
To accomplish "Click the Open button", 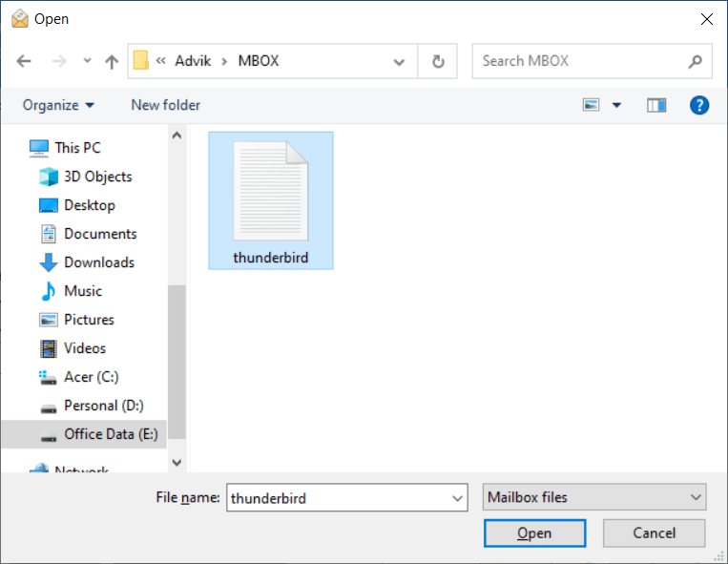I will pyautogui.click(x=534, y=533).
